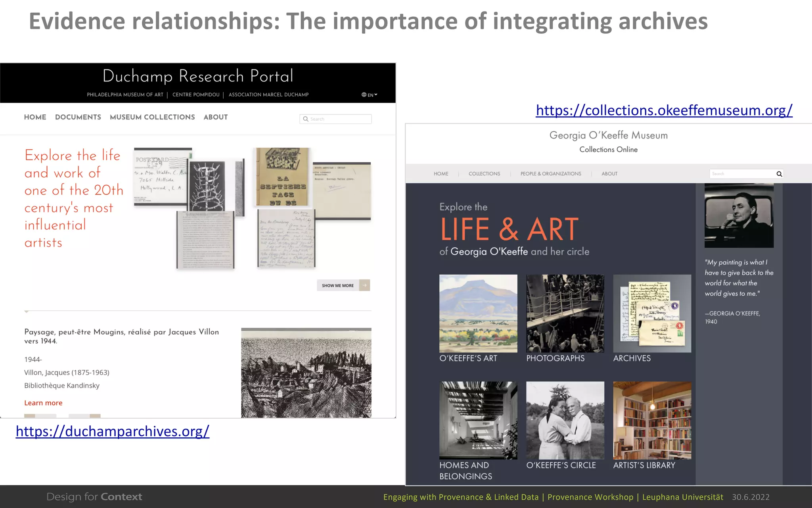Click the text 'Bibliothèque Kandinsky'

62,386
